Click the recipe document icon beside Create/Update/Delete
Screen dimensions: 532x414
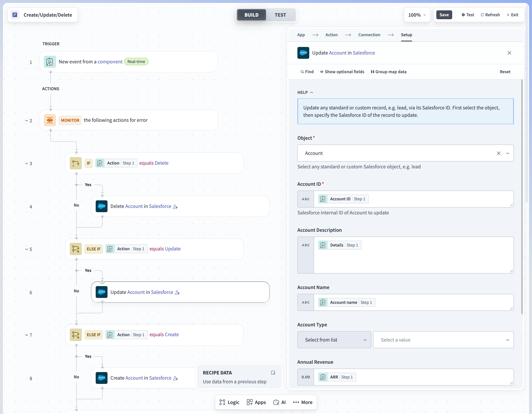15,15
